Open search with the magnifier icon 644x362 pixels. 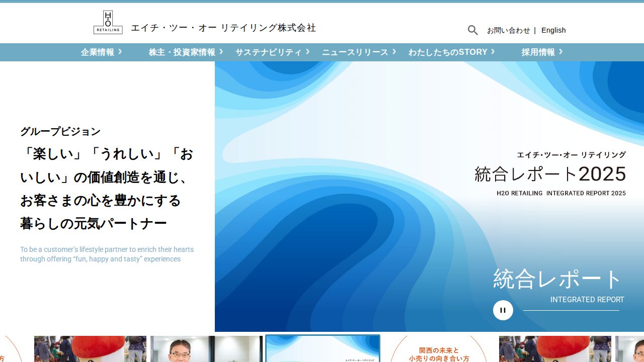[472, 30]
